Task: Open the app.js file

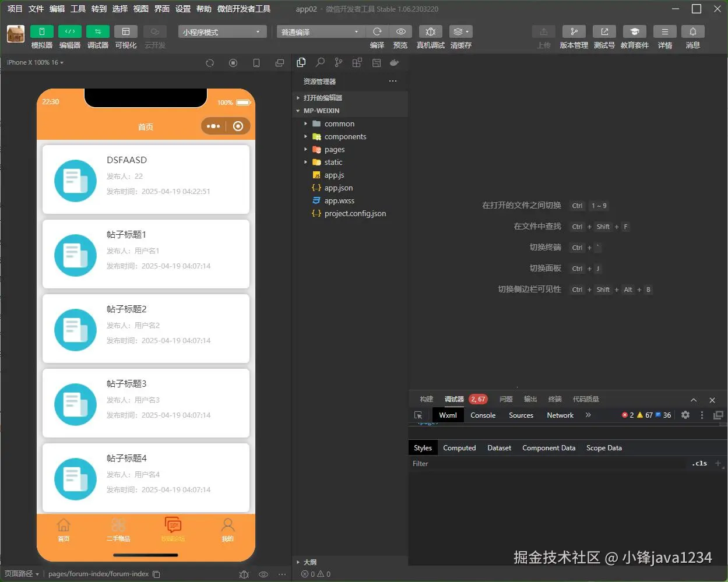Action: [x=350, y=175]
